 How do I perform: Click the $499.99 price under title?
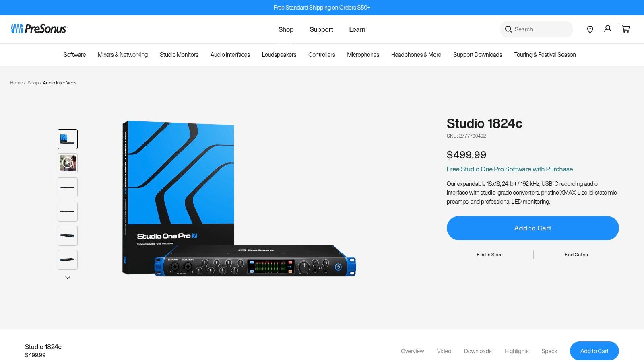pyautogui.click(x=466, y=155)
